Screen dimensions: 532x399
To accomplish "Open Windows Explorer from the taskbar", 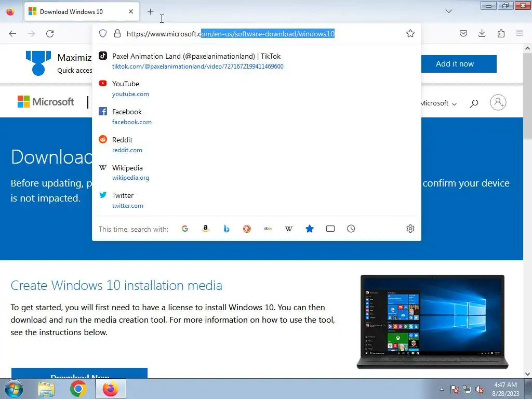I will point(46,389).
